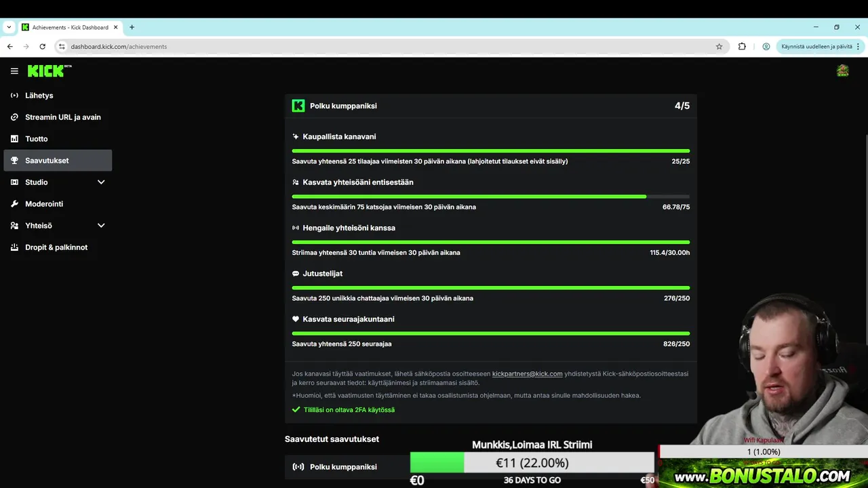The width and height of the screenshot is (868, 488).
Task: Click the Moderointi wrench icon
Action: pyautogui.click(x=14, y=204)
